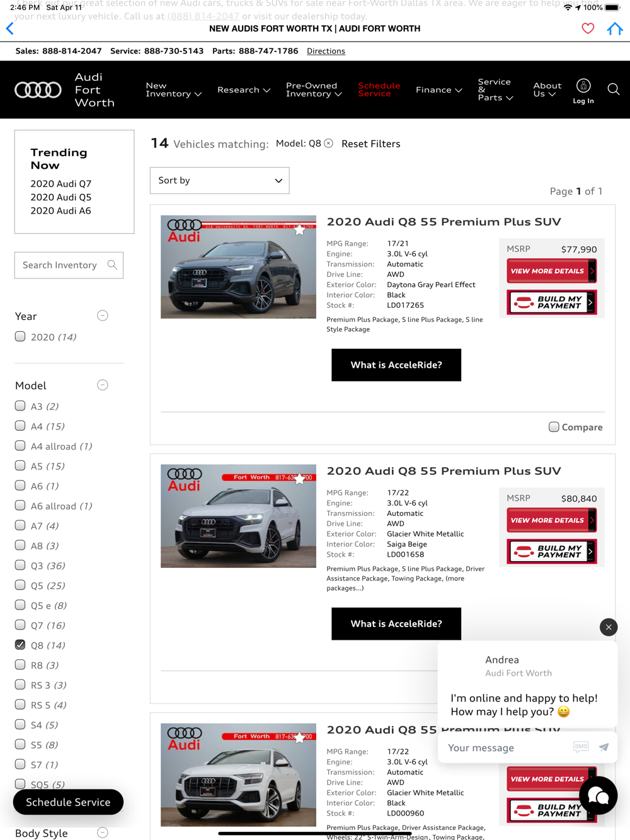
Task: Expand the Service & Parts menu
Action: coord(496,90)
